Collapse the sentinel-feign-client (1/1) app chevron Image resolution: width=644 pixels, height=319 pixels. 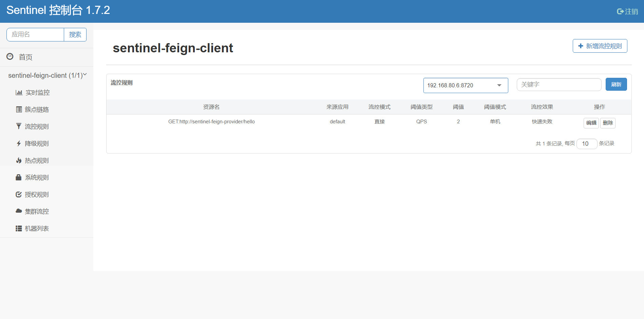point(85,74)
